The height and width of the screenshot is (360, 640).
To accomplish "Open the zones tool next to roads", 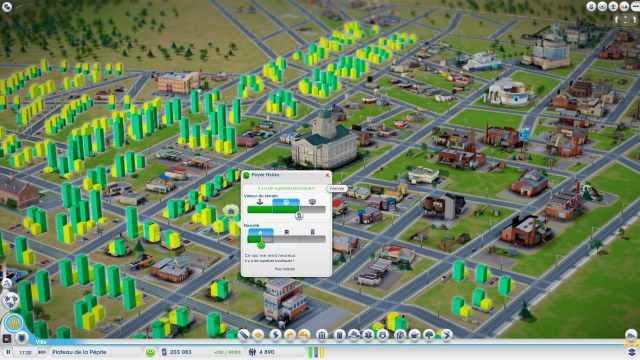I will pyautogui.click(x=259, y=335).
